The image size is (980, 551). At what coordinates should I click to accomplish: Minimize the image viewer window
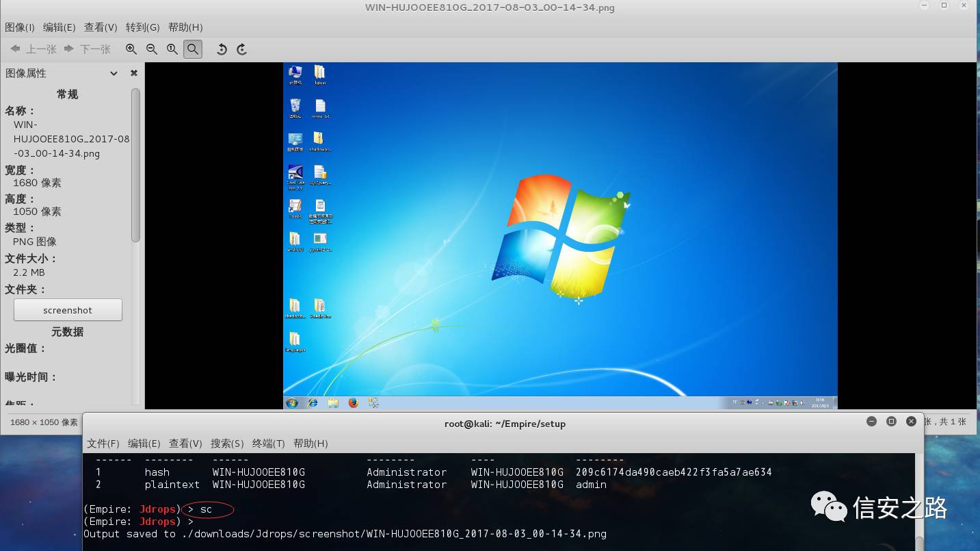[x=925, y=5]
